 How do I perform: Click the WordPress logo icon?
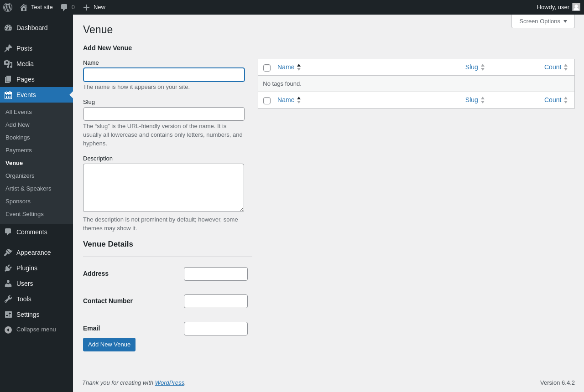(x=8, y=7)
